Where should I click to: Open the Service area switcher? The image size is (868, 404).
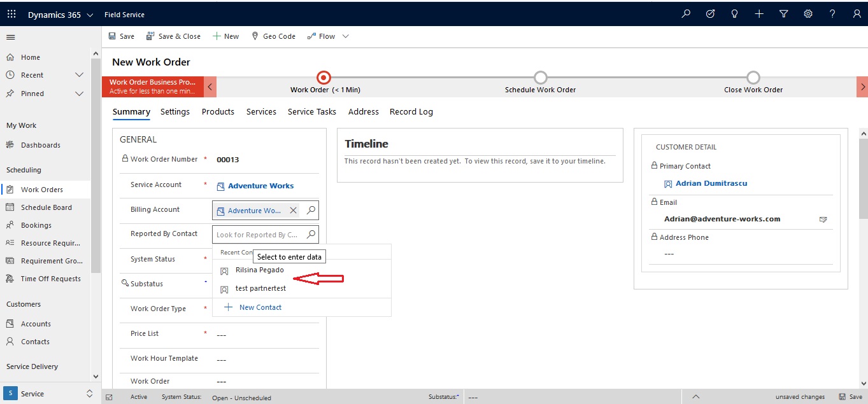(x=50, y=394)
